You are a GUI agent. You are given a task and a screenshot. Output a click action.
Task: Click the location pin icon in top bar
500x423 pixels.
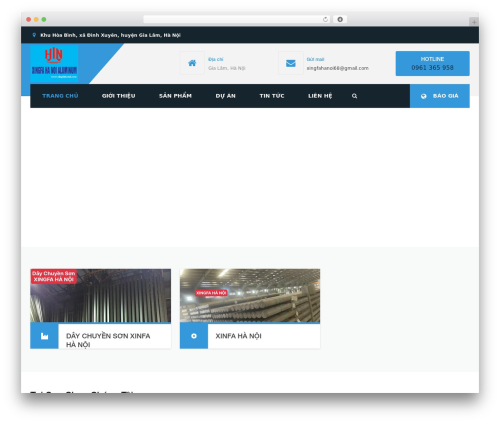point(34,35)
